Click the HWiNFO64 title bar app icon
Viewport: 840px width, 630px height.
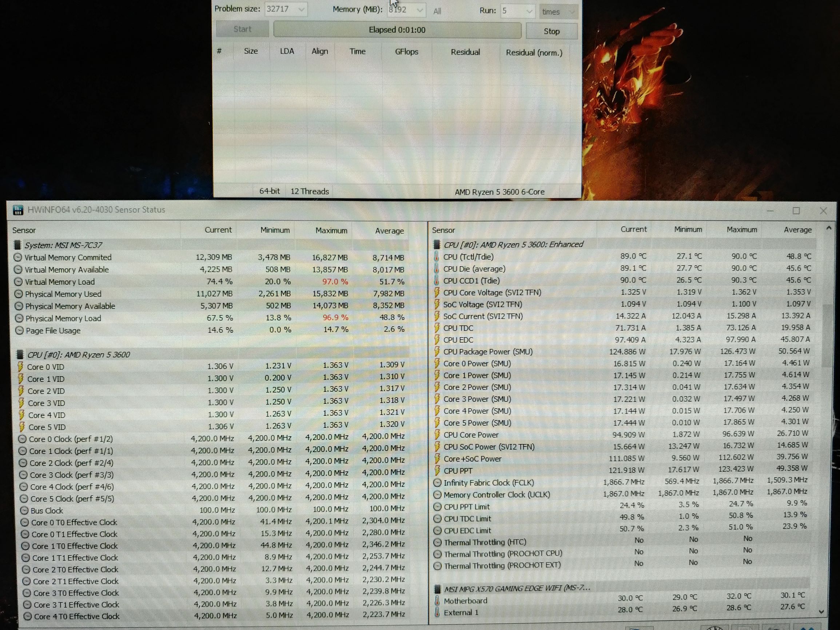click(x=18, y=210)
